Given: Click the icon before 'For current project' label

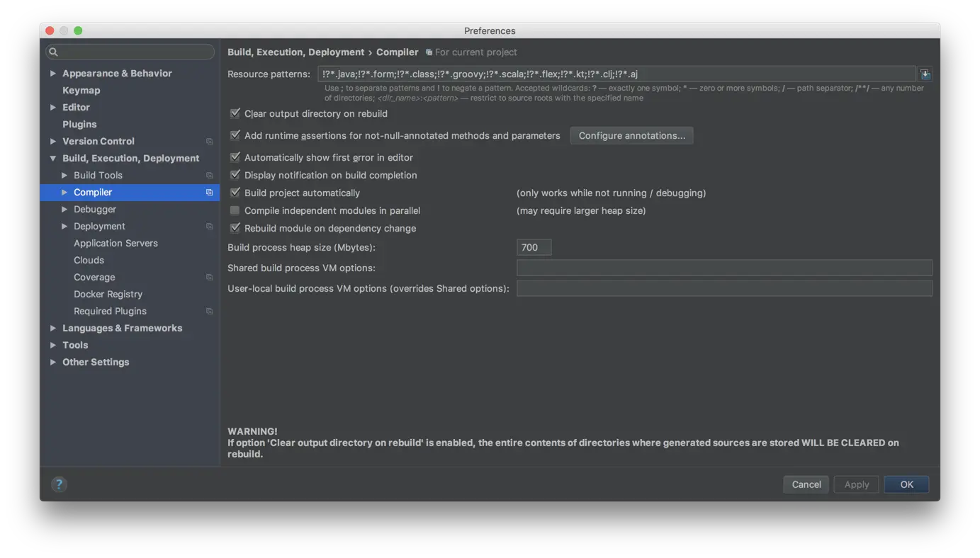Looking at the screenshot, I should [x=429, y=52].
